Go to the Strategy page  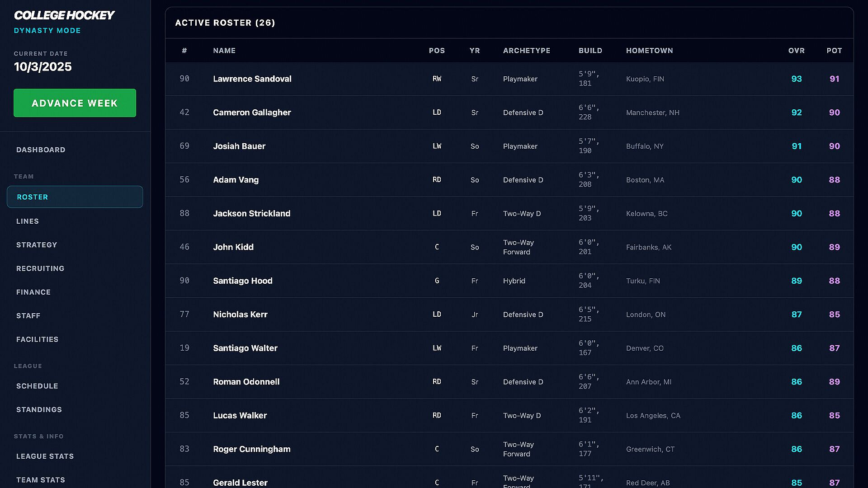click(37, 245)
